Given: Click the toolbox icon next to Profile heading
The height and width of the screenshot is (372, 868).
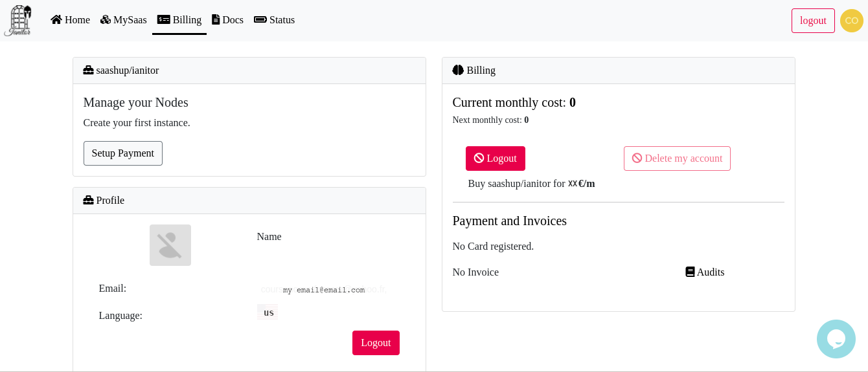Looking at the screenshot, I should pos(89,201).
